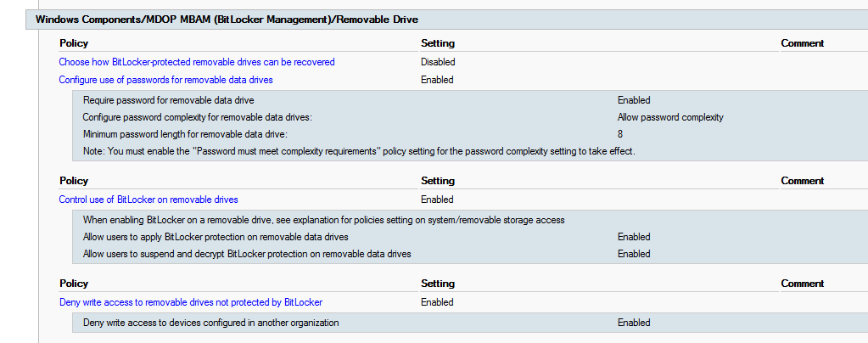Select the minimum password length value 8
The width and height of the screenshot is (868, 343).
[620, 134]
